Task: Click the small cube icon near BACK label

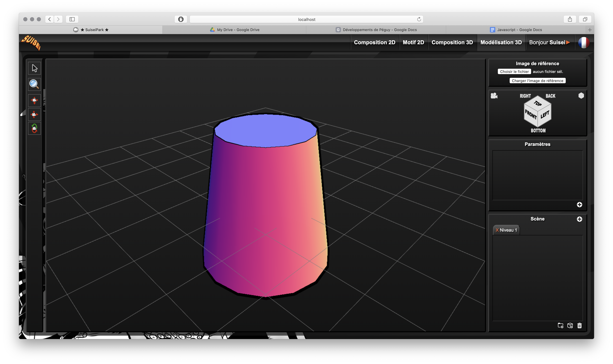Action: [581, 95]
